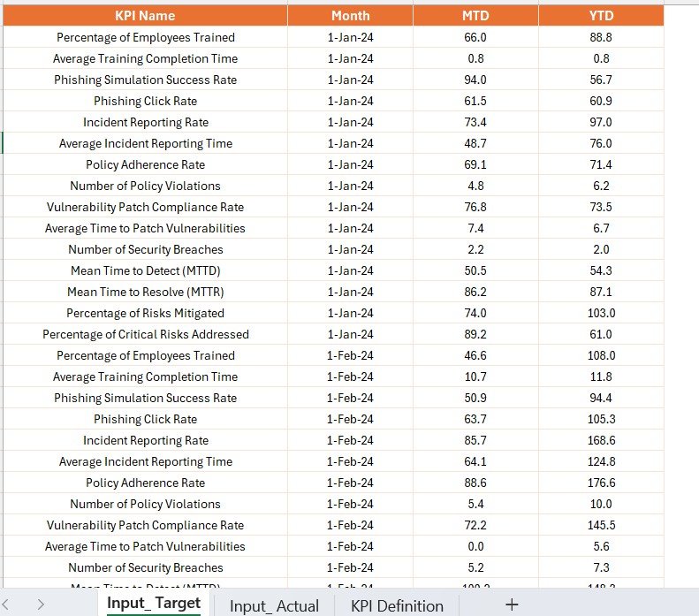
Task: Click MTD value 0.0
Action: [475, 546]
